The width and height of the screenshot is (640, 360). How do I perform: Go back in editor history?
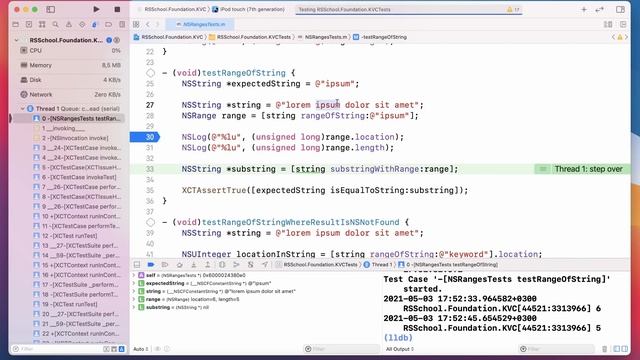pos(148,24)
